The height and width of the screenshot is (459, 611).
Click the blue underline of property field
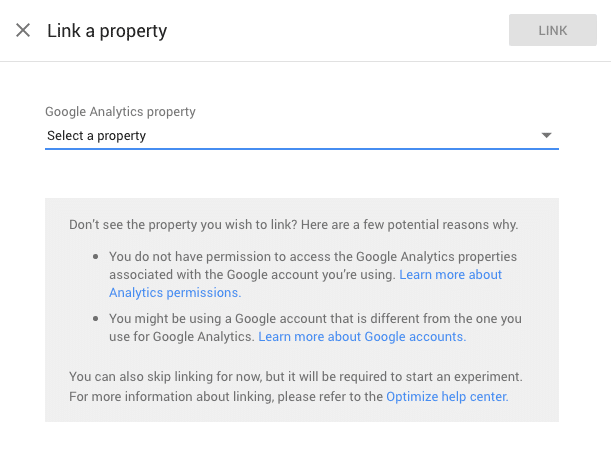pos(302,149)
